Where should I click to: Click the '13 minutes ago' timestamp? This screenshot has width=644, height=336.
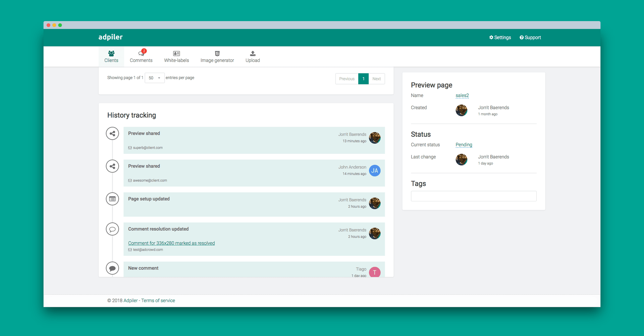pyautogui.click(x=354, y=141)
